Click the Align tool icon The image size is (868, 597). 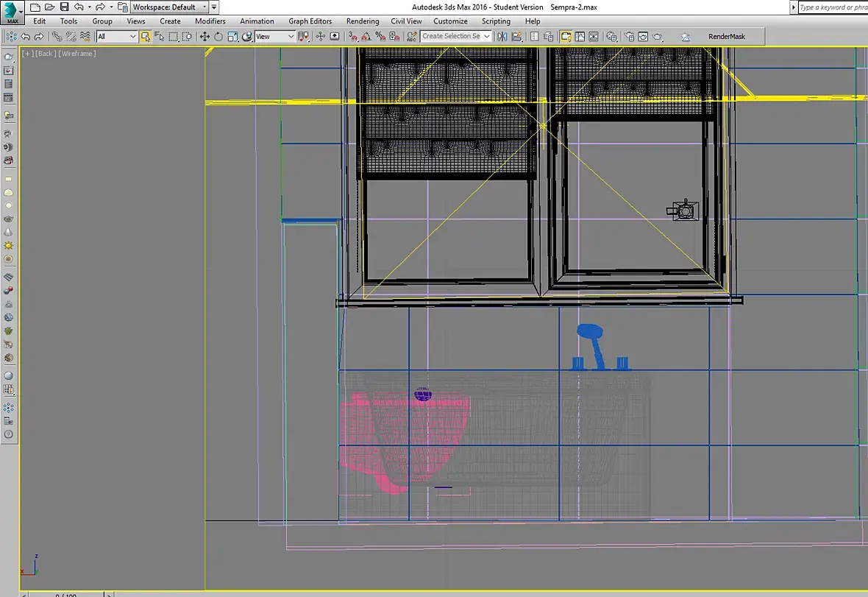tap(516, 37)
